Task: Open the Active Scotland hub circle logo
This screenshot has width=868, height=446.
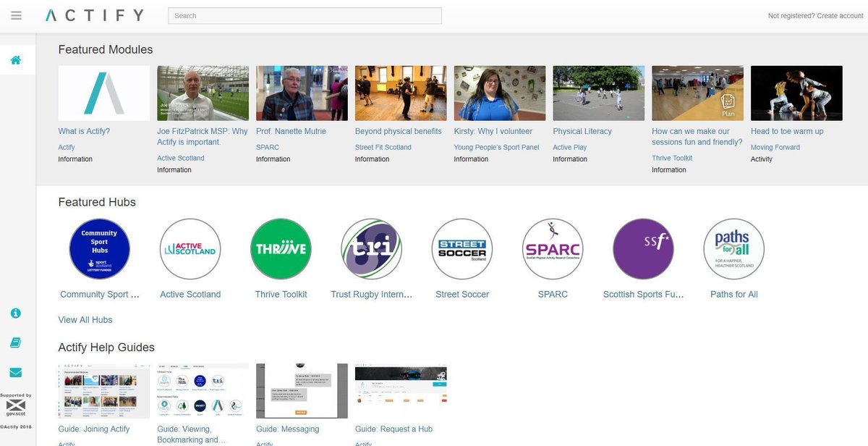Action: click(x=190, y=248)
